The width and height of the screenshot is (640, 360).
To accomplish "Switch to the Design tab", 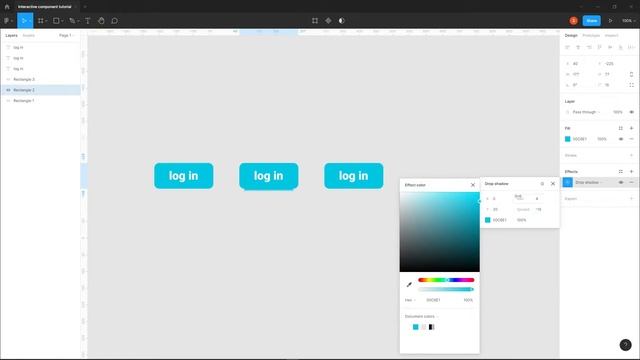I will click(571, 36).
